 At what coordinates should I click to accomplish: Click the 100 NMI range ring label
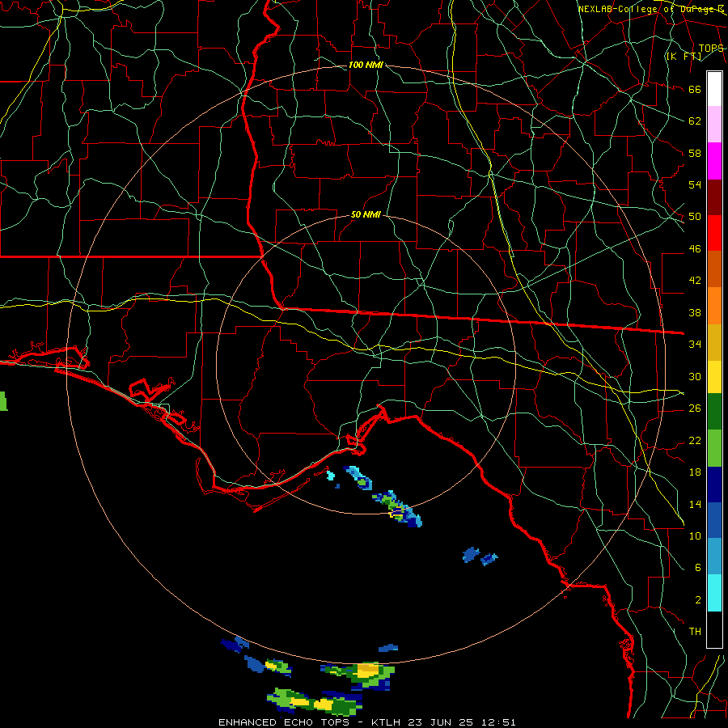point(366,65)
